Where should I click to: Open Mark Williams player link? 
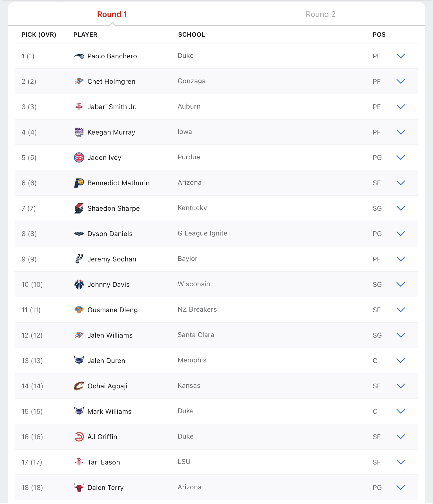coord(109,411)
